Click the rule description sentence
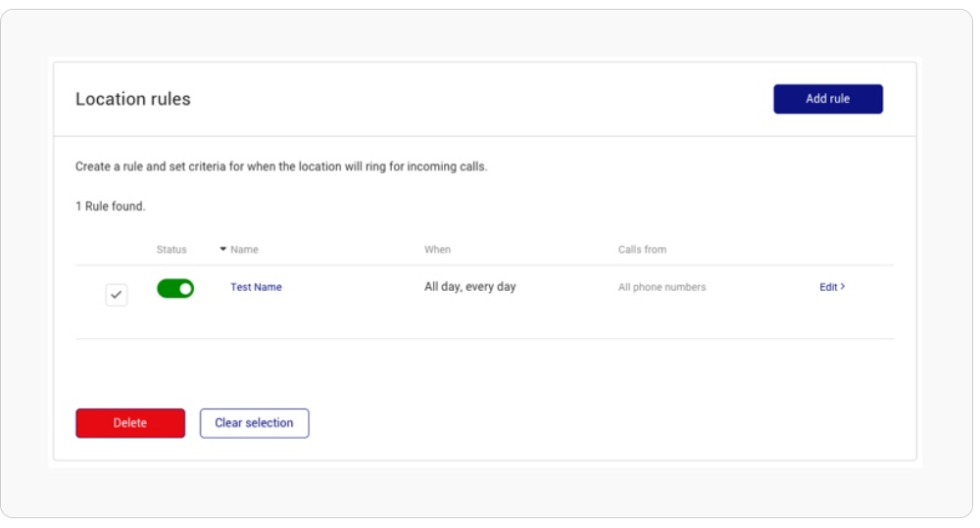The image size is (980, 528). pos(281,167)
